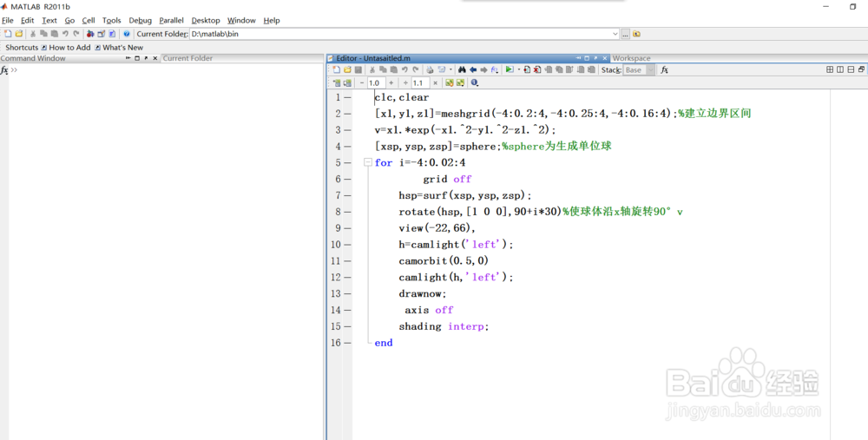Split editor left and right
The image size is (868, 440).
point(840,69)
